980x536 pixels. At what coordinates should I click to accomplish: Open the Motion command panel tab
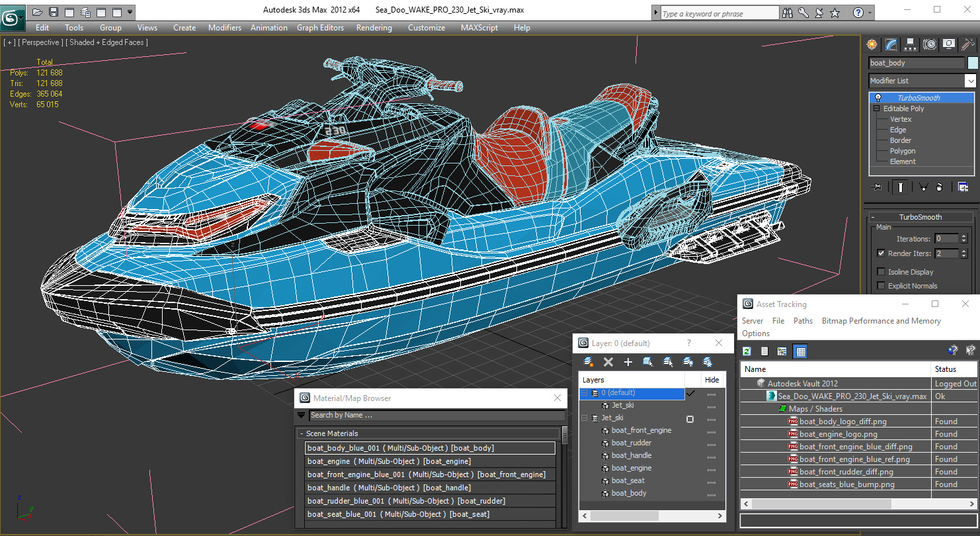click(x=930, y=44)
